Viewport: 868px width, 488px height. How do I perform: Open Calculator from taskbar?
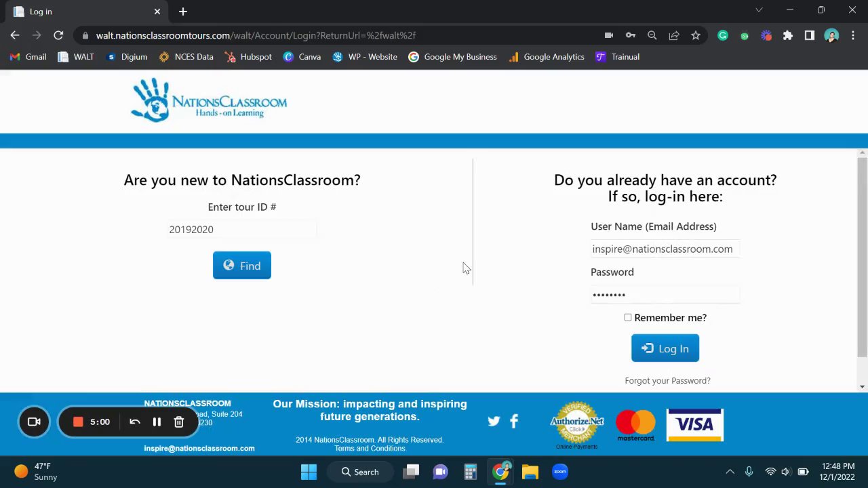click(470, 472)
